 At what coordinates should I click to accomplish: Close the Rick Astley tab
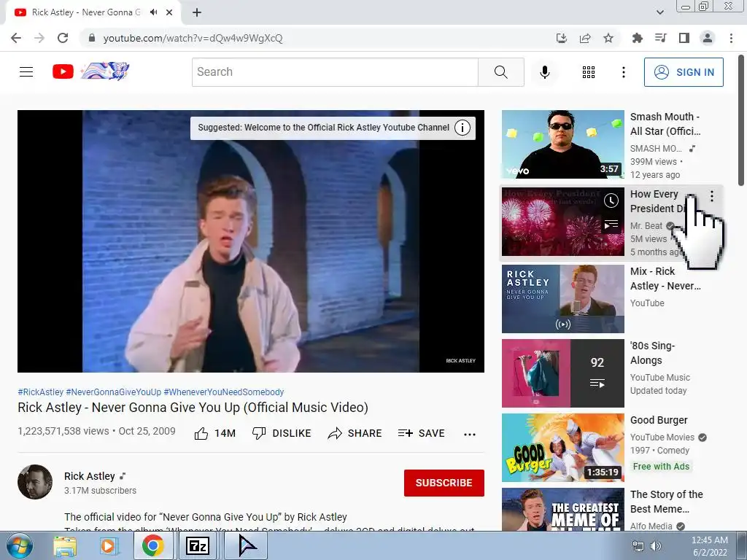169,12
